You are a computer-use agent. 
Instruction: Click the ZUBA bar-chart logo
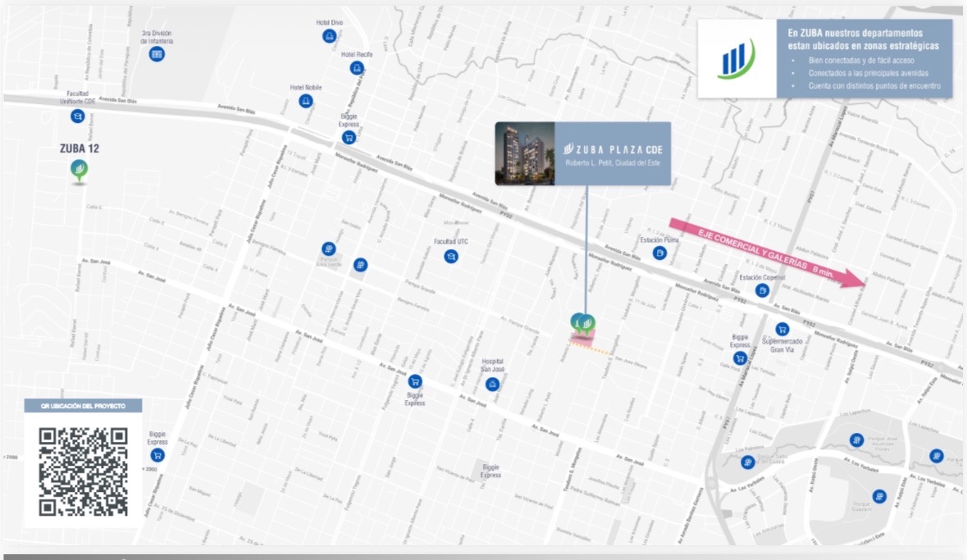pos(737,59)
